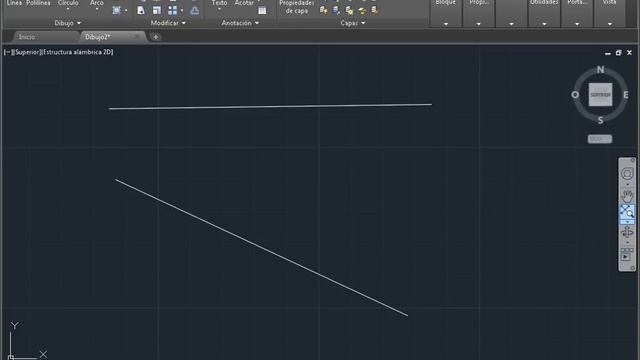
Task: Open the [Estructura alámbrica 2D] visual style menu
Action: [77, 52]
